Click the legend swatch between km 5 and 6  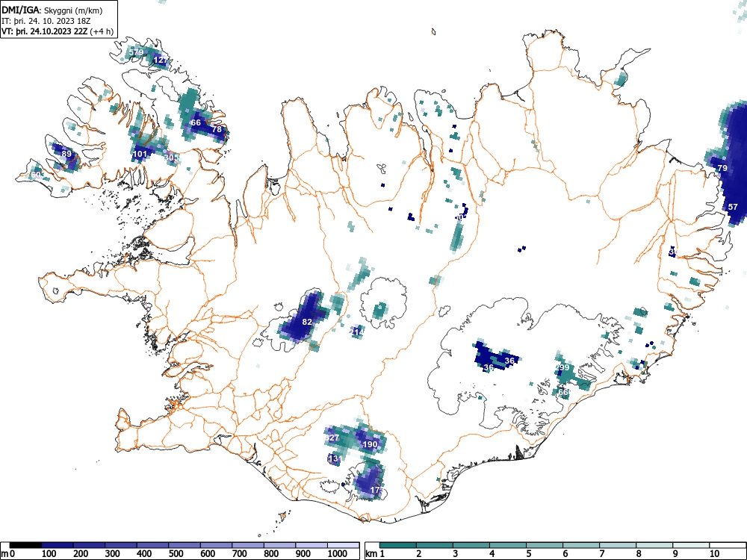(545, 545)
